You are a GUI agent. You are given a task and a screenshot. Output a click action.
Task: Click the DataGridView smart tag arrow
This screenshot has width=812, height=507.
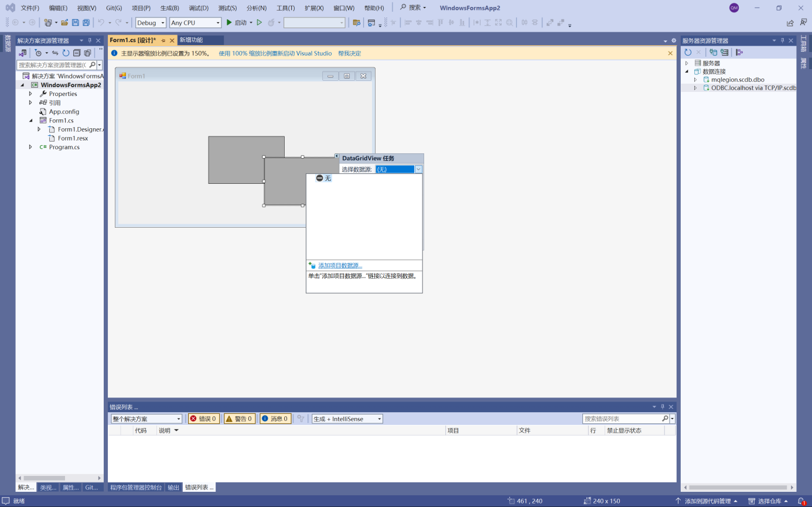pyautogui.click(x=337, y=156)
